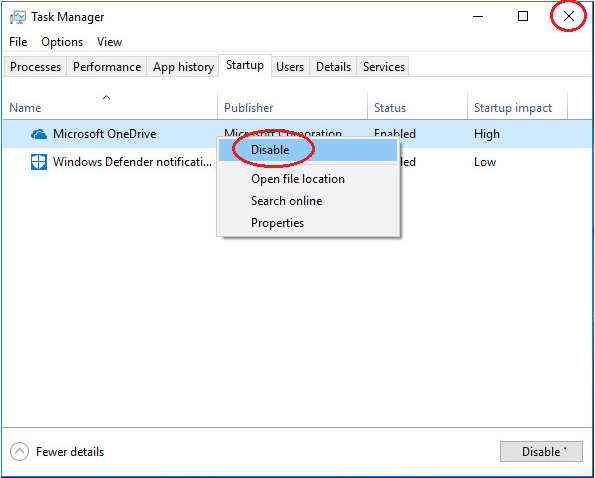Sort by the Name column header
The height and width of the screenshot is (478, 595).
[110, 105]
